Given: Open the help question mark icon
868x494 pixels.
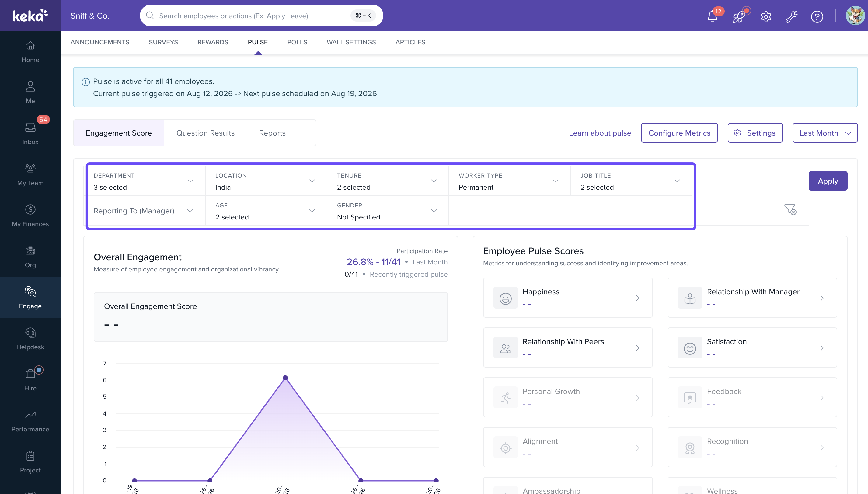Looking at the screenshot, I should (x=817, y=16).
